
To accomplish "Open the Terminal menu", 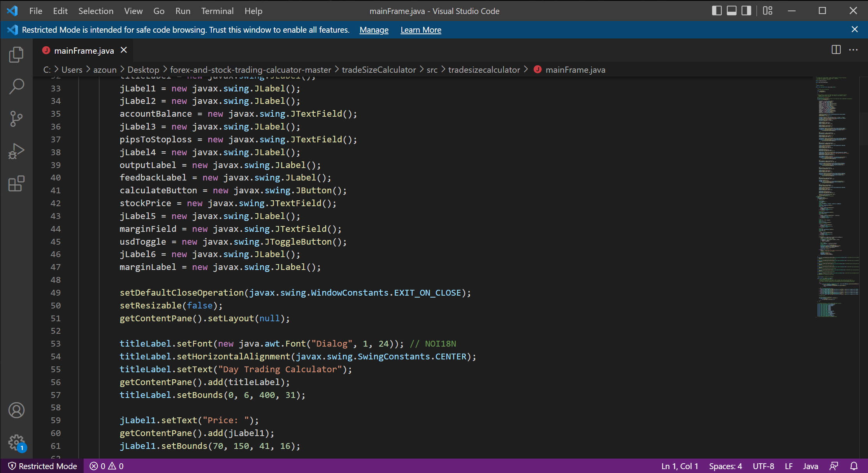I will pyautogui.click(x=217, y=11).
